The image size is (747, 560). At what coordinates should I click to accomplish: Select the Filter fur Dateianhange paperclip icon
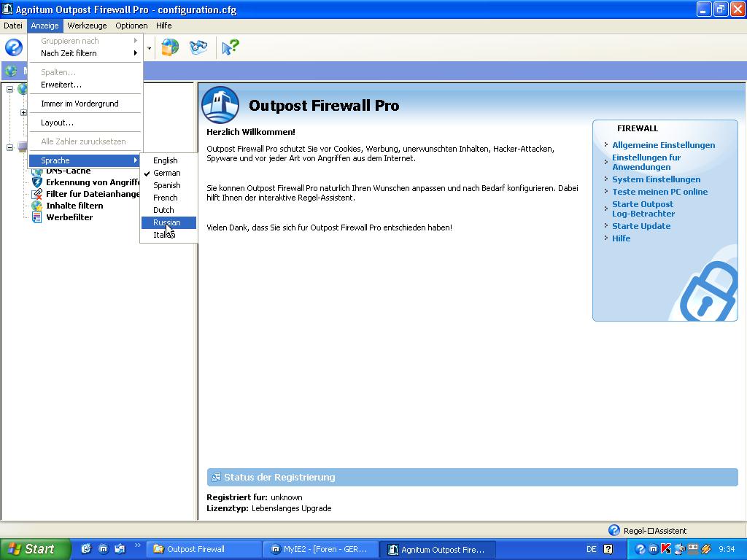(36, 194)
